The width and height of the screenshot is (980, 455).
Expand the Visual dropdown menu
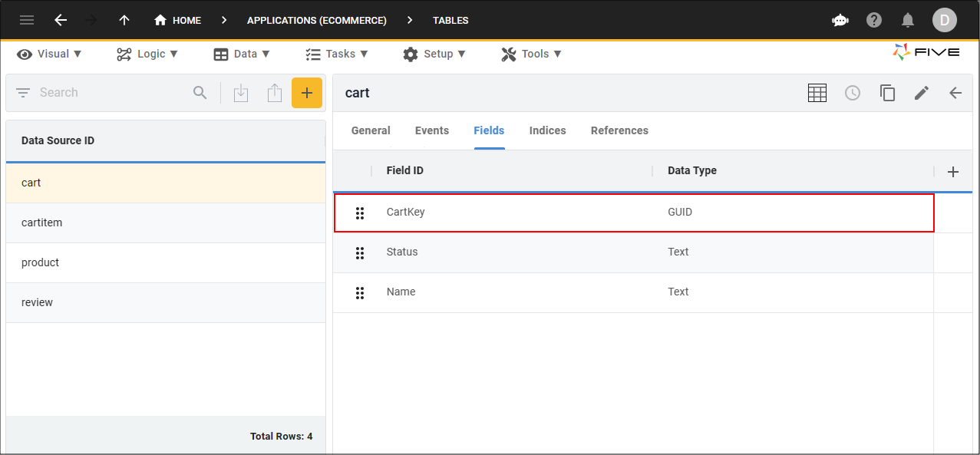coord(50,54)
